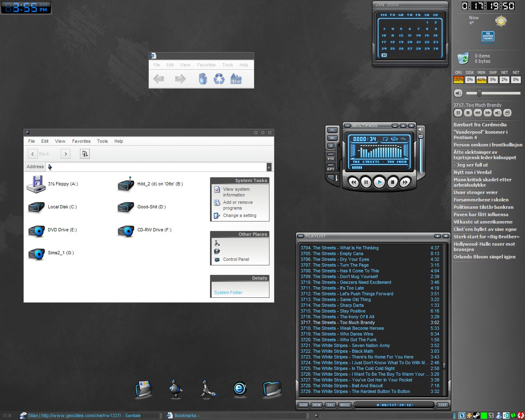Collapse the Other Places panel header
Screen dimensions: 525x420
240,234
